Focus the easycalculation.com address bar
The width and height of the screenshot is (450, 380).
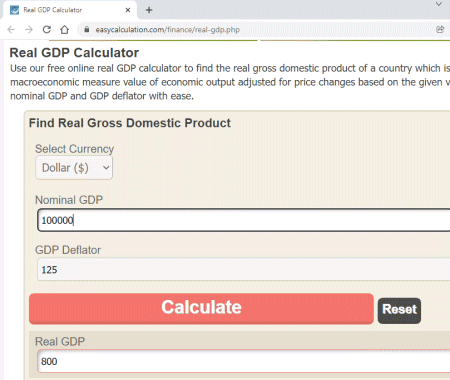[x=260, y=29]
